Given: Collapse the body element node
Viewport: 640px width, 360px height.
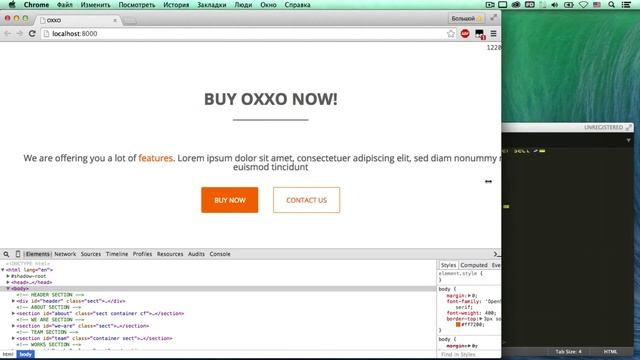Looking at the screenshot, I should tap(8, 289).
